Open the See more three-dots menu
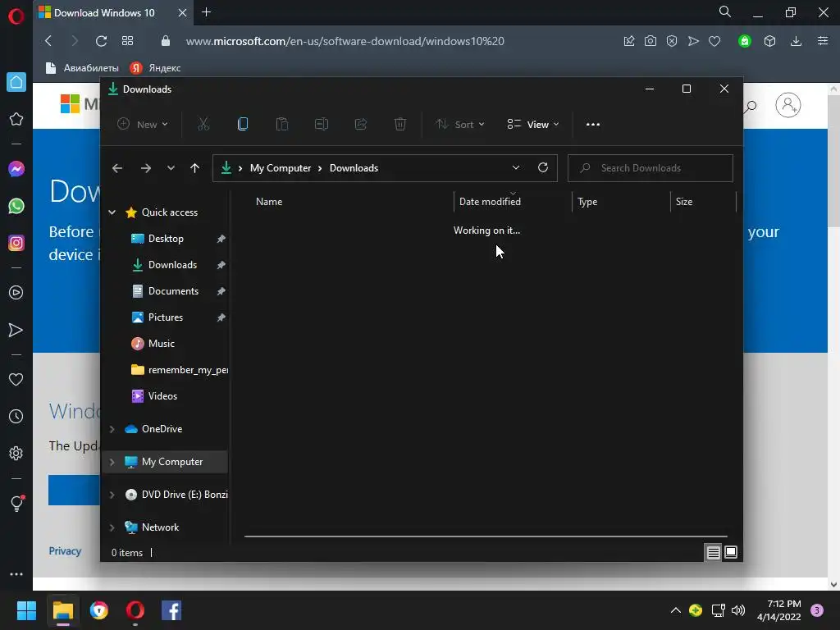This screenshot has height=630, width=840. pyautogui.click(x=593, y=125)
